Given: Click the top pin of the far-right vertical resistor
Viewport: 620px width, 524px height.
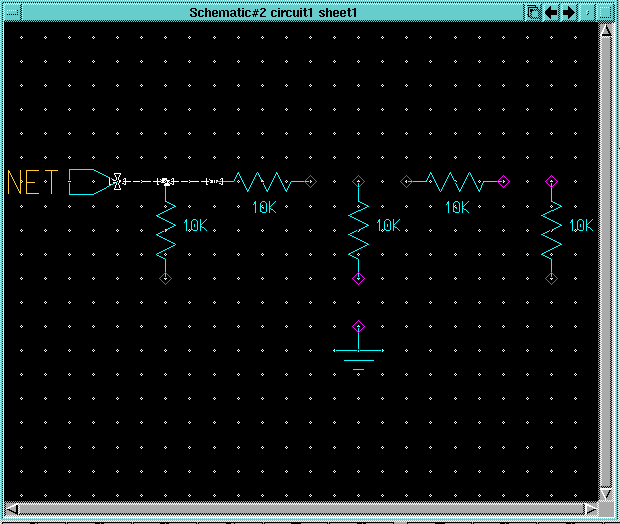Looking at the screenshot, I should point(551,182).
